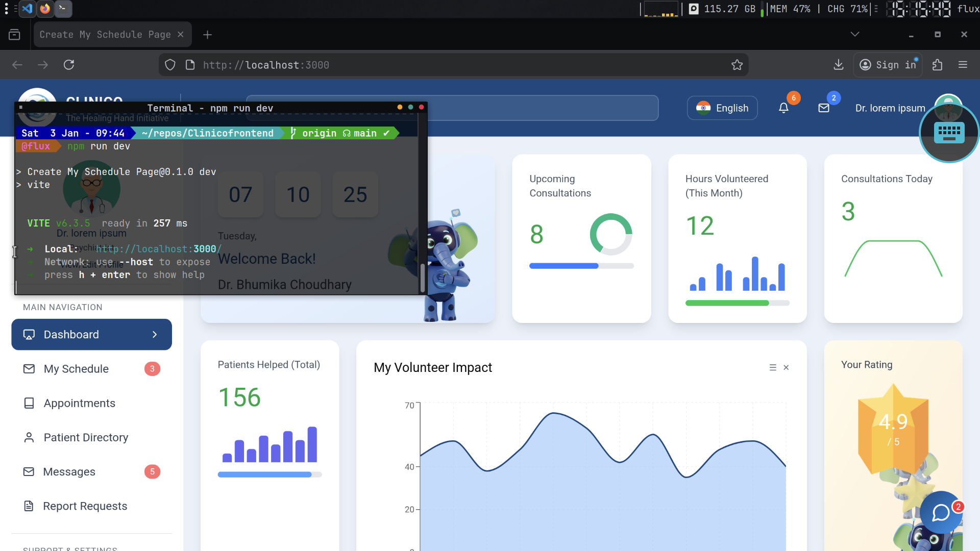The height and width of the screenshot is (551, 980).
Task: Select My Schedule in navigation
Action: point(77,369)
